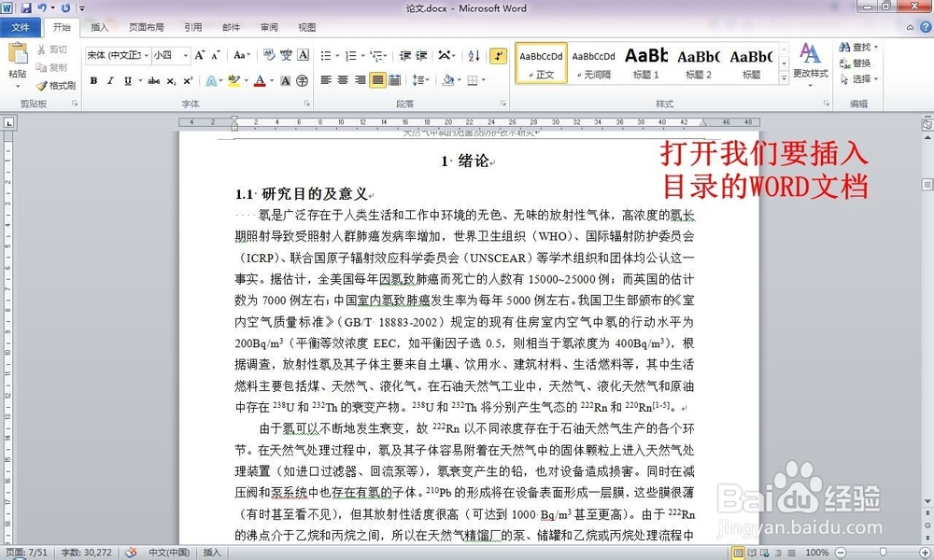Open the Paragraph dialog launcher
Screen dimensions: 934x560
click(503, 104)
